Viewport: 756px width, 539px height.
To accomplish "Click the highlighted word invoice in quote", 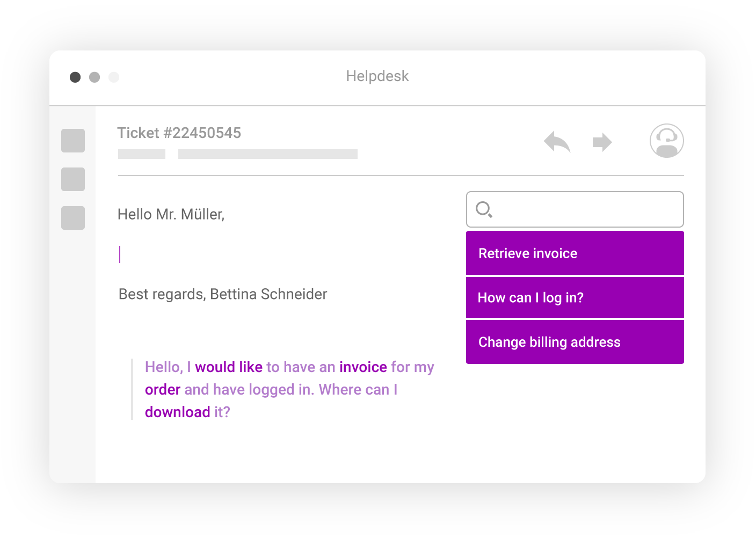I will 363,367.
